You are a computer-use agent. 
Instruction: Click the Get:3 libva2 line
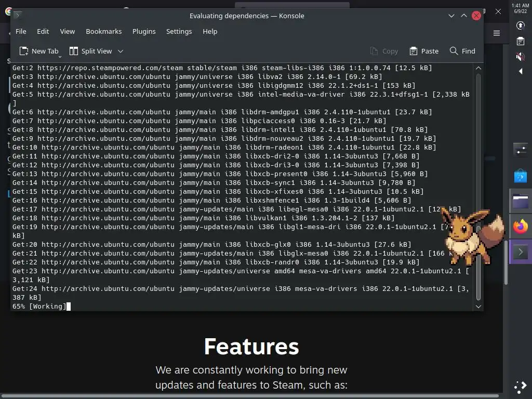point(197,77)
